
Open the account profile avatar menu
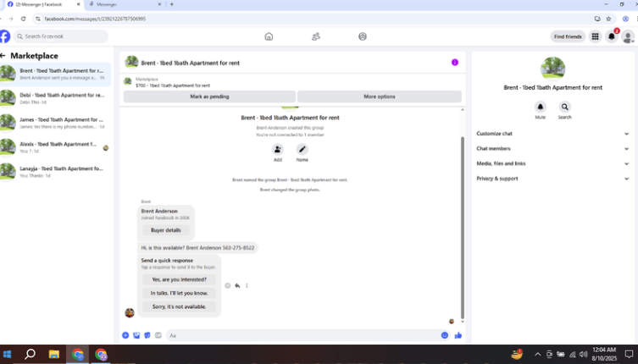coord(628,36)
